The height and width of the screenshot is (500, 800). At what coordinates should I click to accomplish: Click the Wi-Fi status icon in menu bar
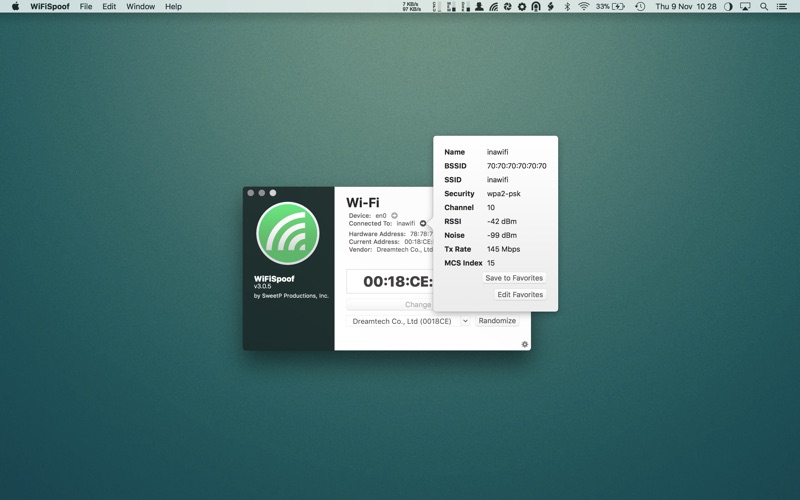583,7
